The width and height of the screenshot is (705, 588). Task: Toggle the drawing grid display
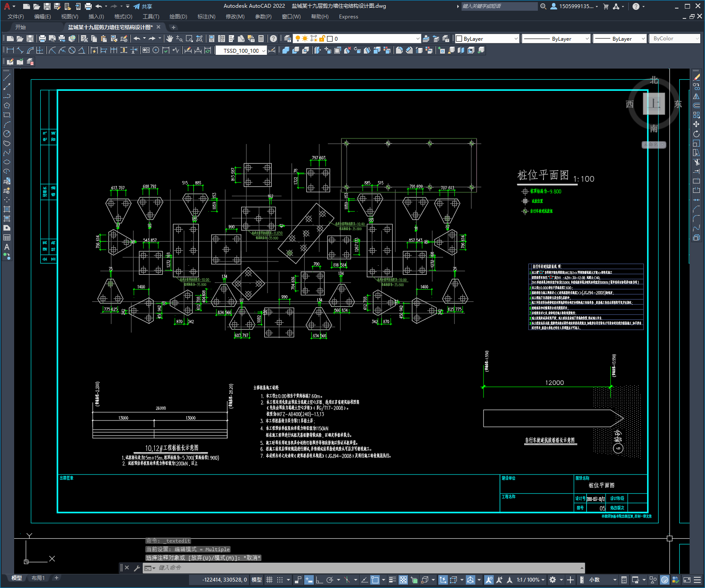270,580
